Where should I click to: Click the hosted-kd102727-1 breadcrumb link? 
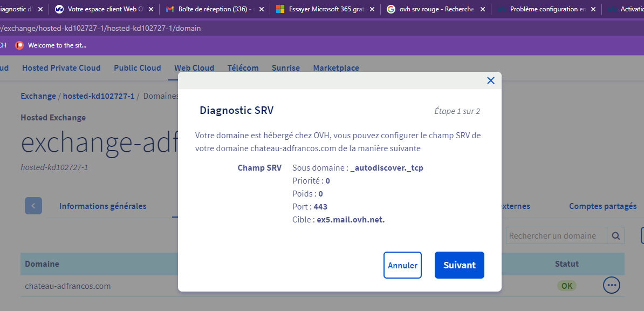point(98,96)
